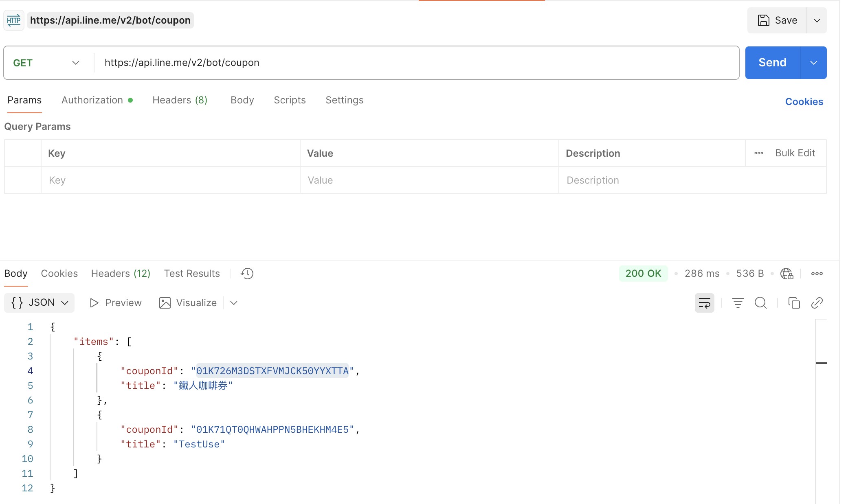Viewport: 848px width, 504px height.
Task: Open search in response body
Action: [760, 303]
